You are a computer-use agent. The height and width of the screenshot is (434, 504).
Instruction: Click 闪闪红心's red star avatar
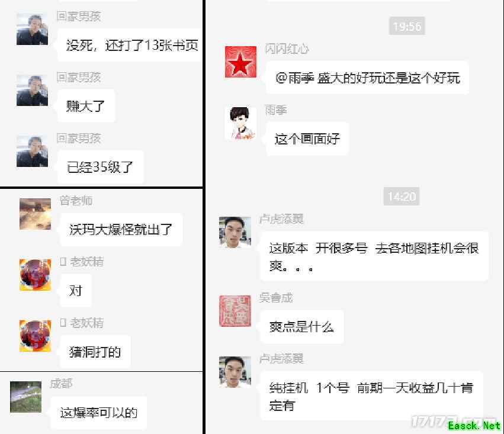coord(240,62)
